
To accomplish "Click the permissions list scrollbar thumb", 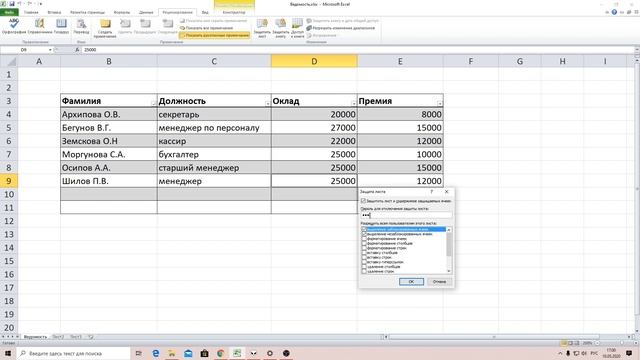I will (449, 244).
